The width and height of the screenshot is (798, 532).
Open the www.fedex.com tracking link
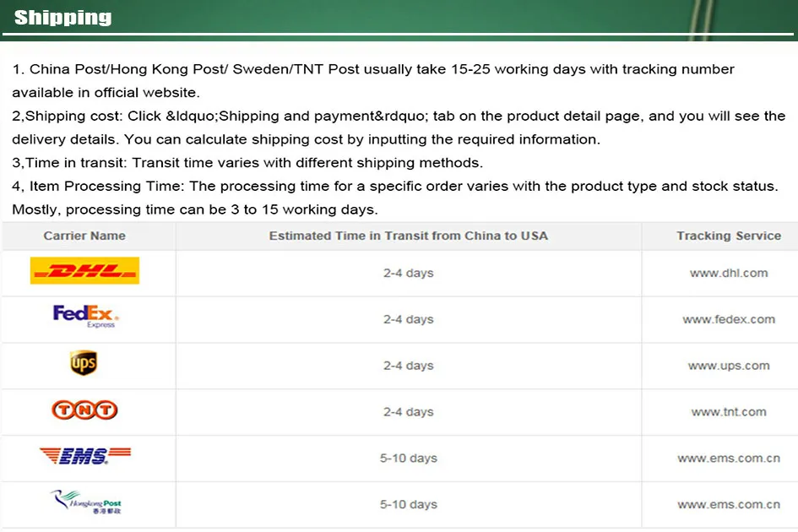pyautogui.click(x=729, y=319)
